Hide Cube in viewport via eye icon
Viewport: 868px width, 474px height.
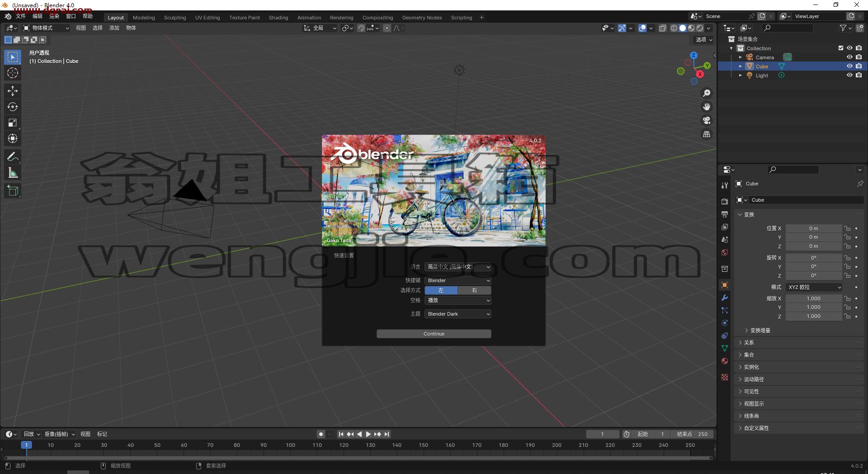(849, 66)
